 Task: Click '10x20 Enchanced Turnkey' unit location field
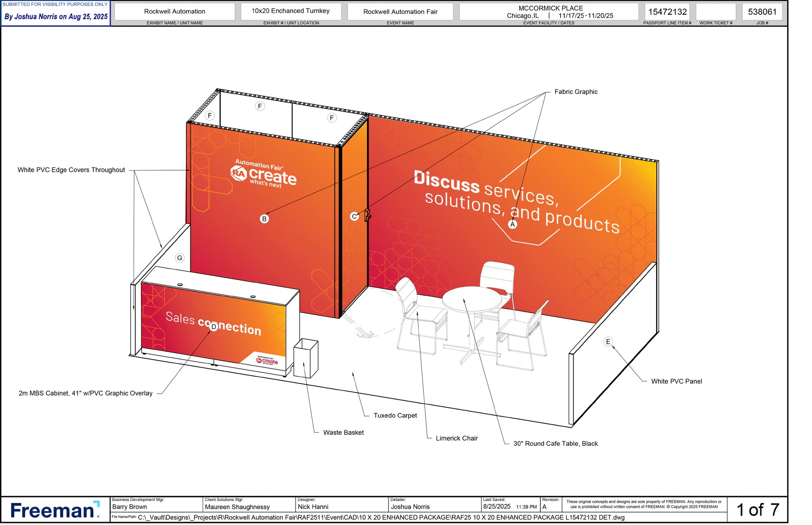pos(291,11)
